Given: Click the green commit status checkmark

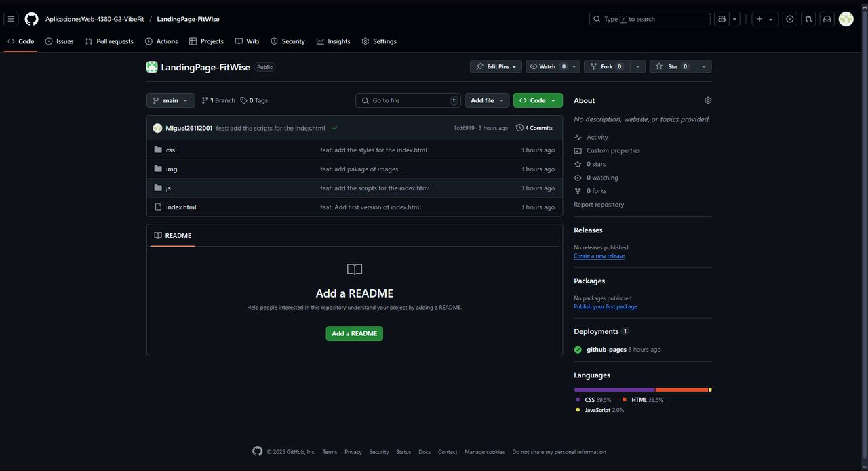Looking at the screenshot, I should (335, 128).
